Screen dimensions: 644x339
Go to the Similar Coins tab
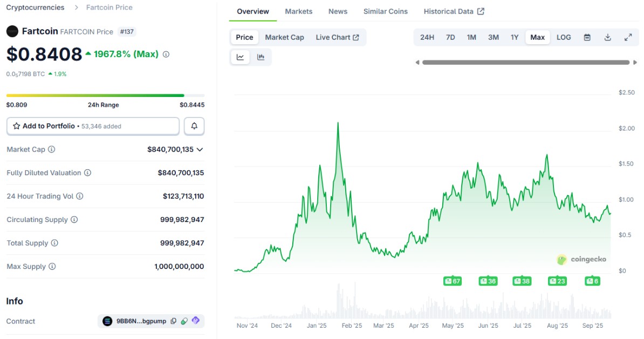(385, 11)
